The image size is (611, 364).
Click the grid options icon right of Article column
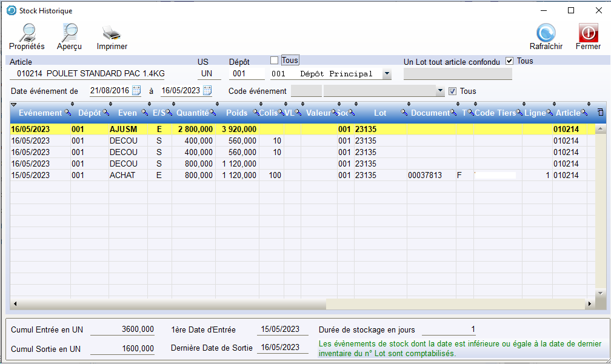(600, 113)
